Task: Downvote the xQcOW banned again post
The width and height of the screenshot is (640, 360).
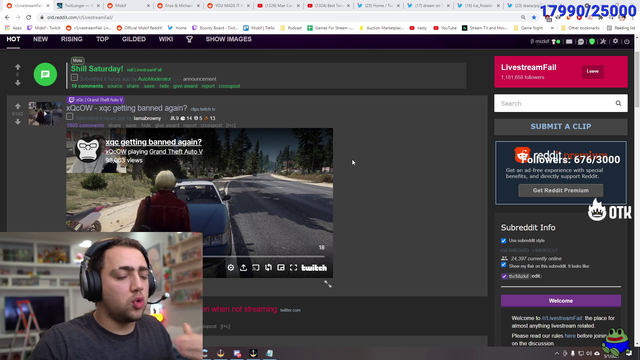Action: click(18, 122)
